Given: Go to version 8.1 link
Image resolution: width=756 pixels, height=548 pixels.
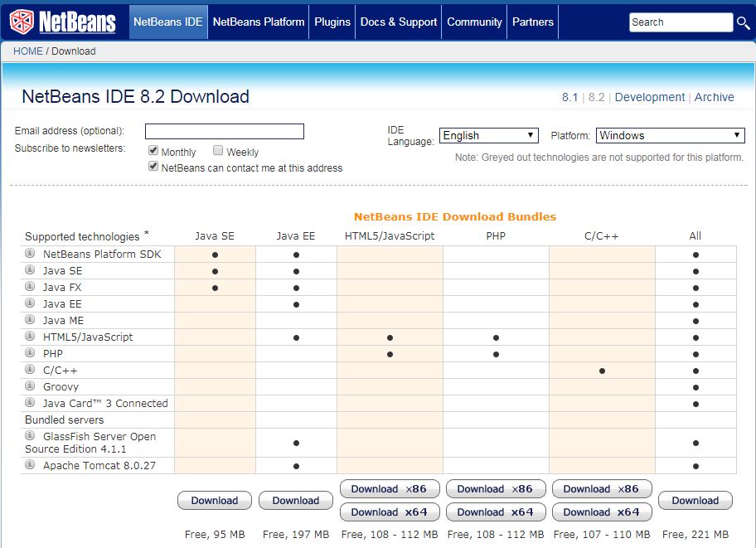Looking at the screenshot, I should point(569,98).
